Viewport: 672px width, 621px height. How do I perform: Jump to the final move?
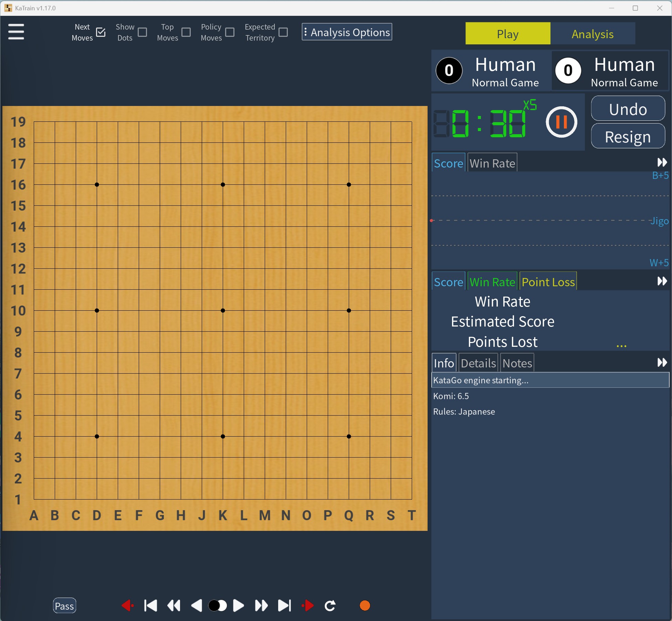(284, 606)
